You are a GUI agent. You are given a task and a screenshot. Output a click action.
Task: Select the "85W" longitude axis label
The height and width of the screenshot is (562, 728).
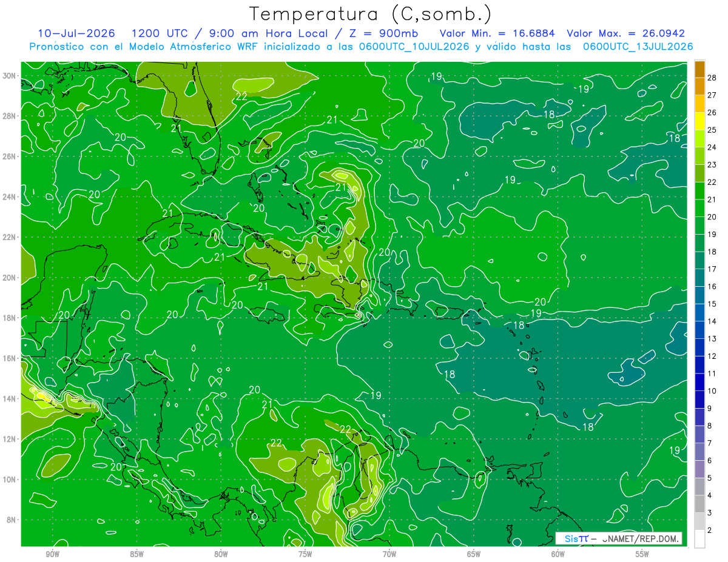tap(136, 554)
